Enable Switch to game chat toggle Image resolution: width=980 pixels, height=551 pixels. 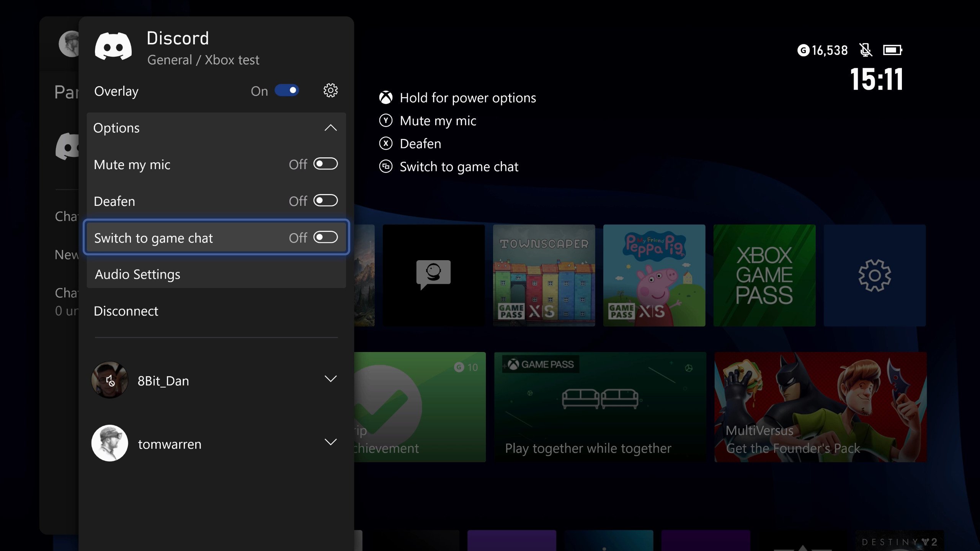point(325,237)
